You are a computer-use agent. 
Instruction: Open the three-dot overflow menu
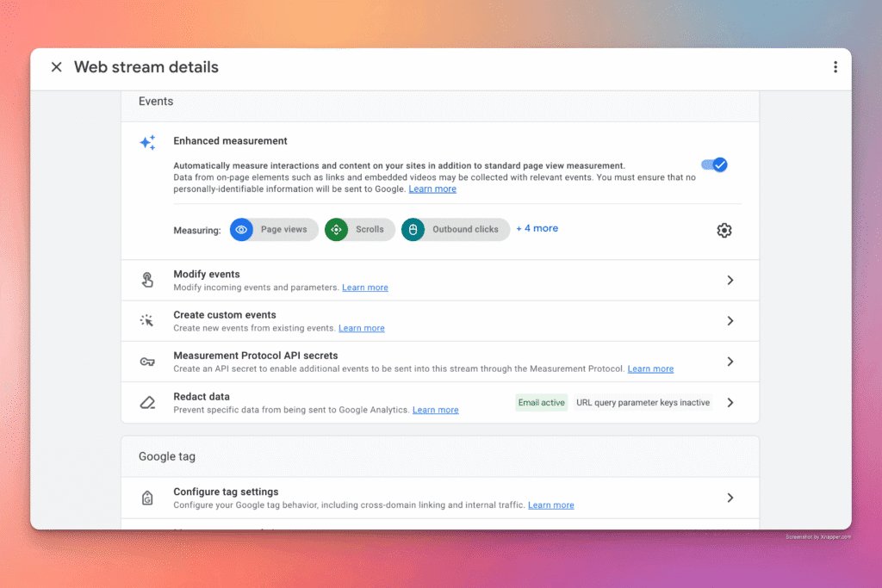click(835, 66)
